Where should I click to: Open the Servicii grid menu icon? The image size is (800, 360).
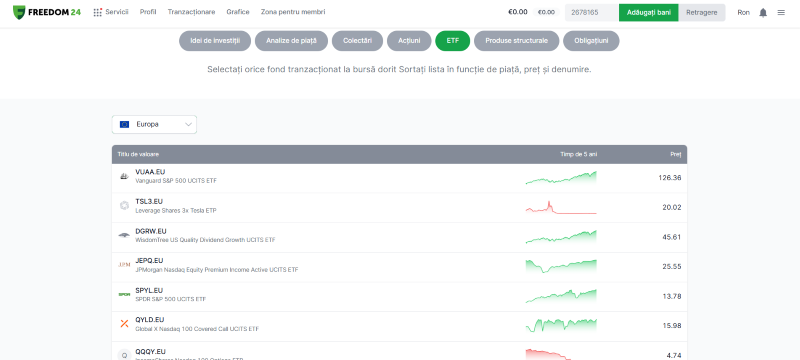(x=97, y=12)
